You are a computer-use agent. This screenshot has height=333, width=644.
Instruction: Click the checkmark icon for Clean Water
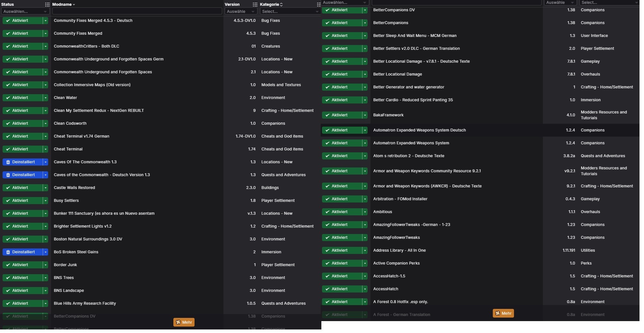pos(8,98)
